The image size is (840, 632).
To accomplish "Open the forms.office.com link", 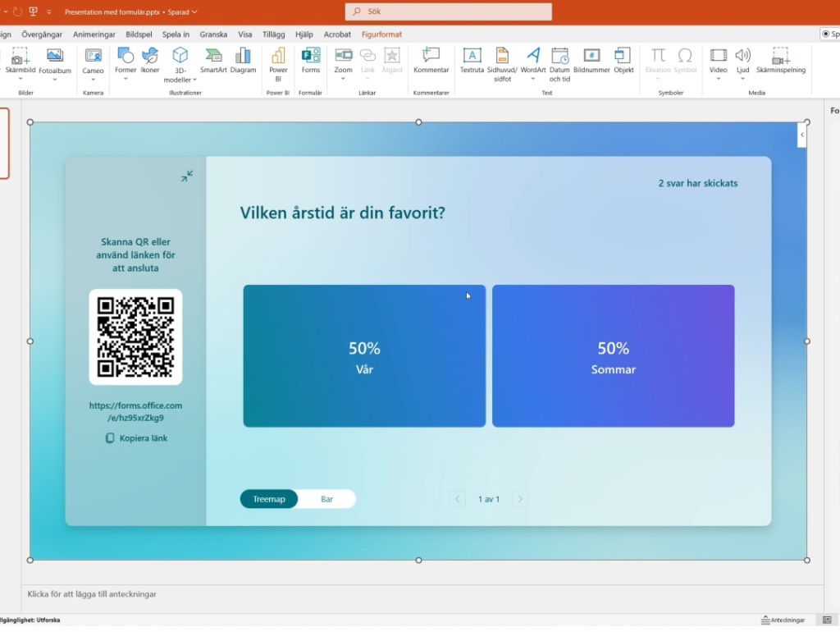I will click(x=135, y=412).
